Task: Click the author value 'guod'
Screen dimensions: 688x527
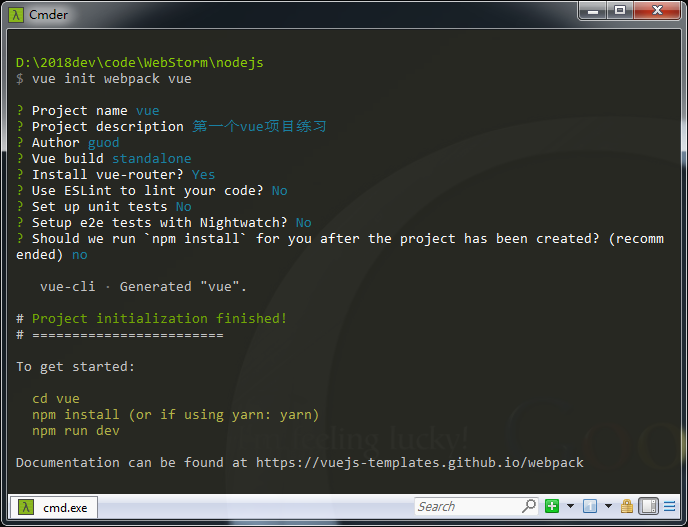Action: (x=104, y=143)
